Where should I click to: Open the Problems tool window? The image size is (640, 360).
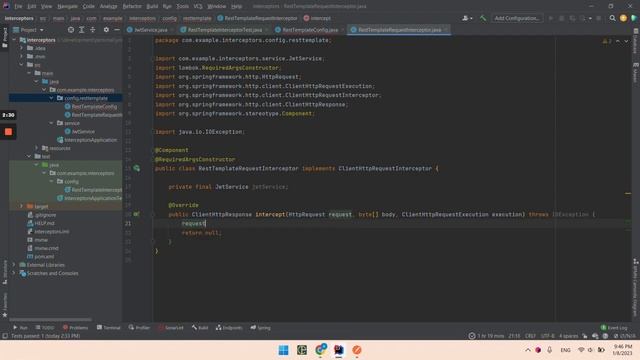click(76, 328)
